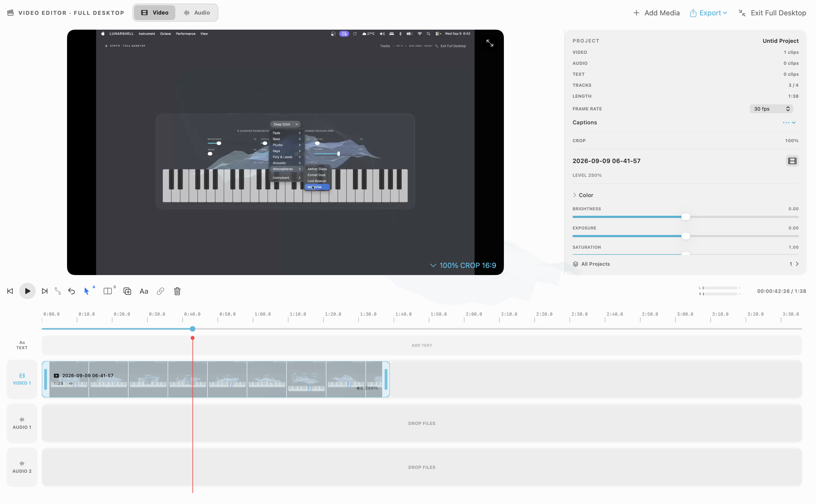Undo the last edit

point(71,291)
